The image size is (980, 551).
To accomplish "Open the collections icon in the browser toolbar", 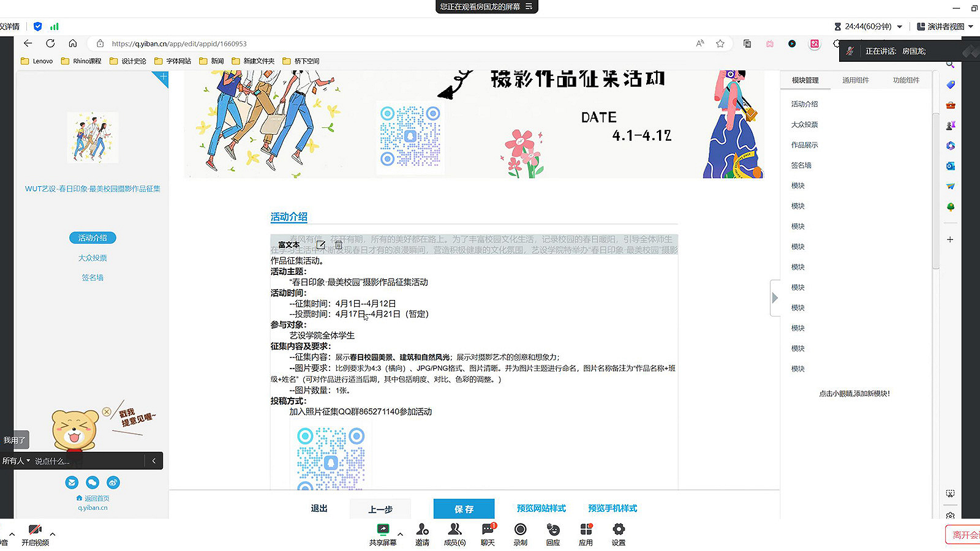I will tap(747, 43).
